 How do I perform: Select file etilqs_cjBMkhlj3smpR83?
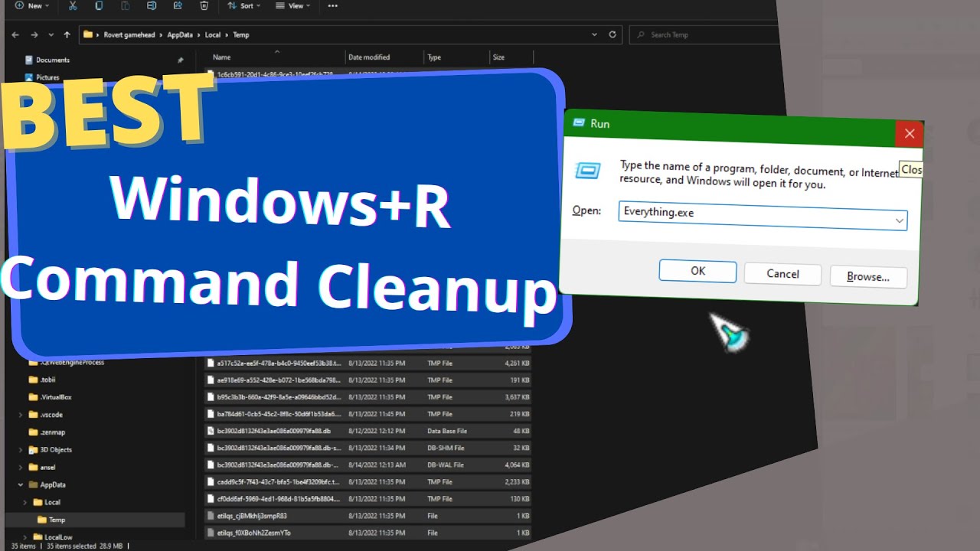367,516
